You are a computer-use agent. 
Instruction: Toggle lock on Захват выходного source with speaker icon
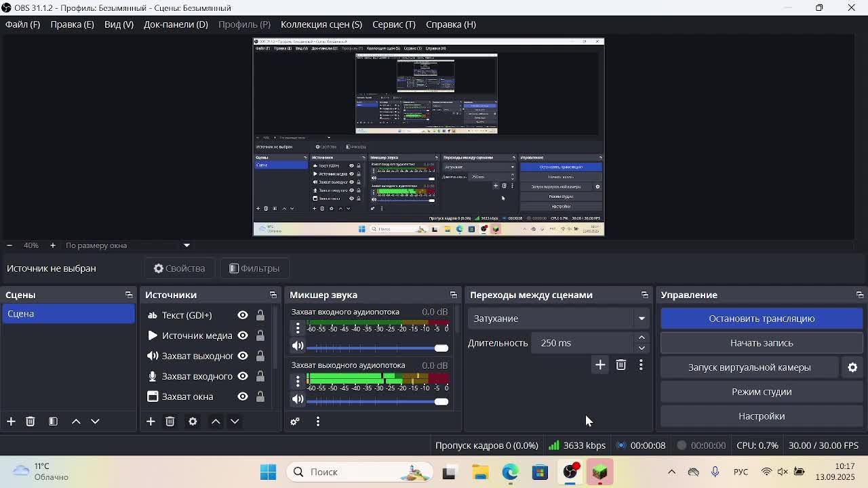point(260,356)
